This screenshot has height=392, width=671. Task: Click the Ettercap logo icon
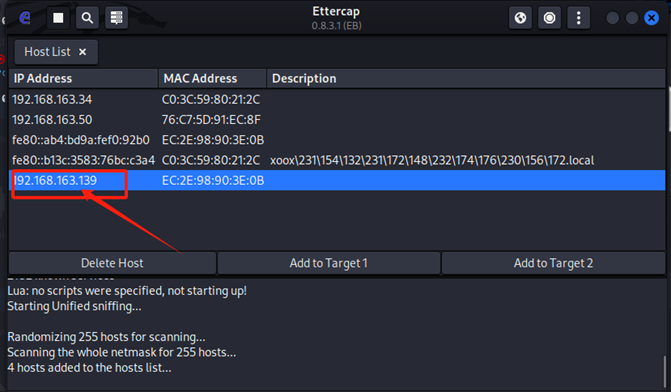[x=25, y=18]
